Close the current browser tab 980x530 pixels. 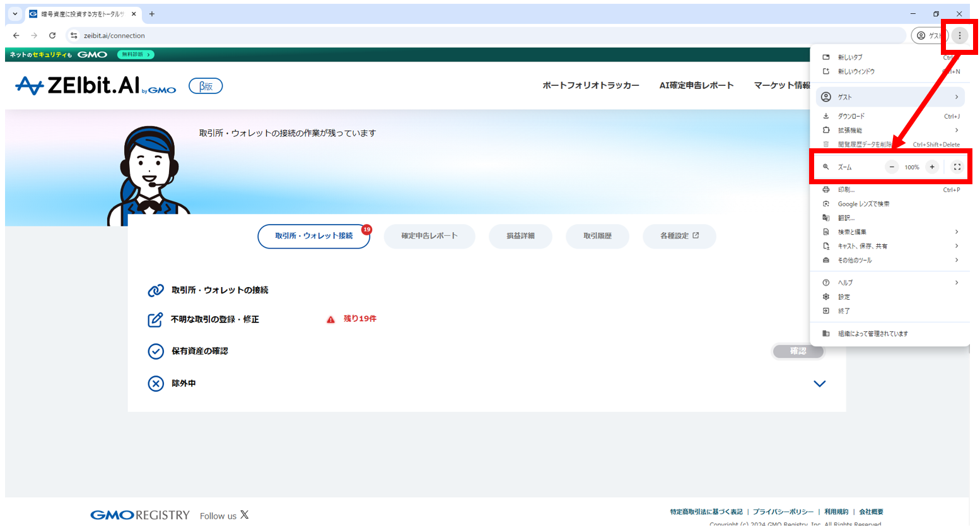pos(134,14)
